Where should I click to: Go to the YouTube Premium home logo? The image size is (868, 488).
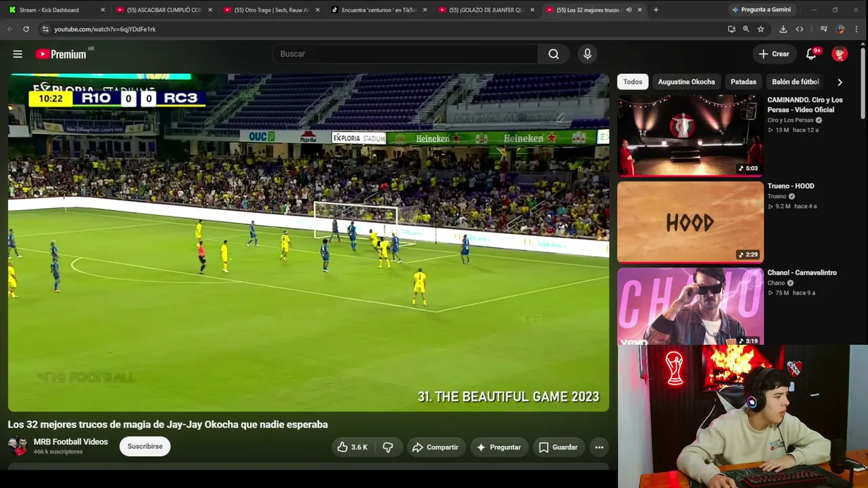[62, 54]
